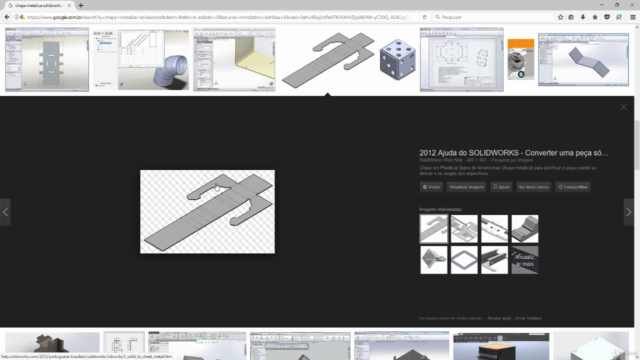640x360 pixels.
Task: Select the technical drawing sheet thumbnail
Action: tap(462, 60)
